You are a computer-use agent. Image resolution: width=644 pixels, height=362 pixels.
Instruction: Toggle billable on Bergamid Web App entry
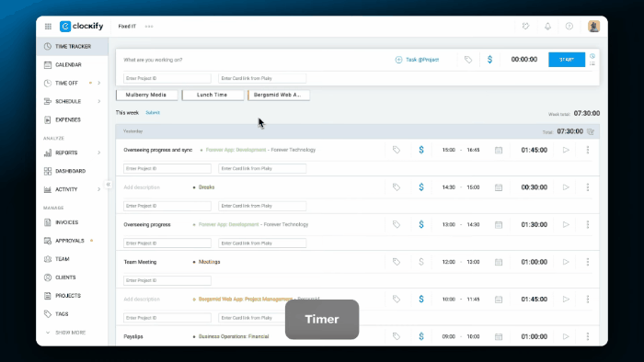(x=421, y=300)
